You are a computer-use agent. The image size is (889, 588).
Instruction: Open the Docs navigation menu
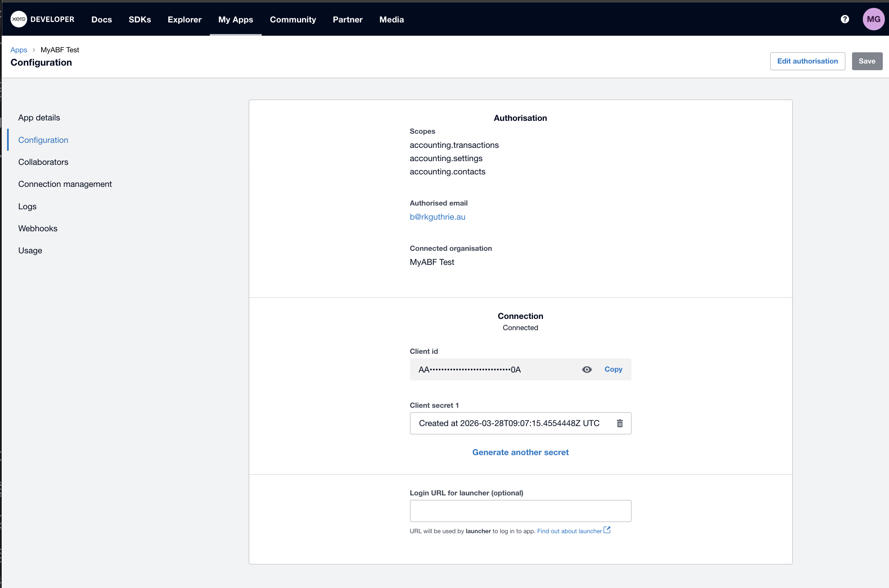102,20
